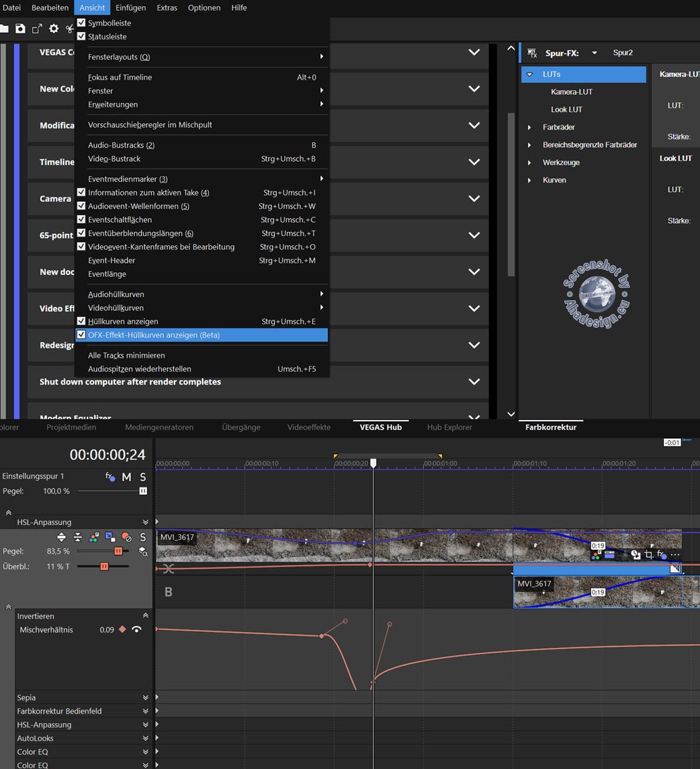Open the Spur-FX dropdown arrow
This screenshot has width=700, height=769.
click(594, 53)
